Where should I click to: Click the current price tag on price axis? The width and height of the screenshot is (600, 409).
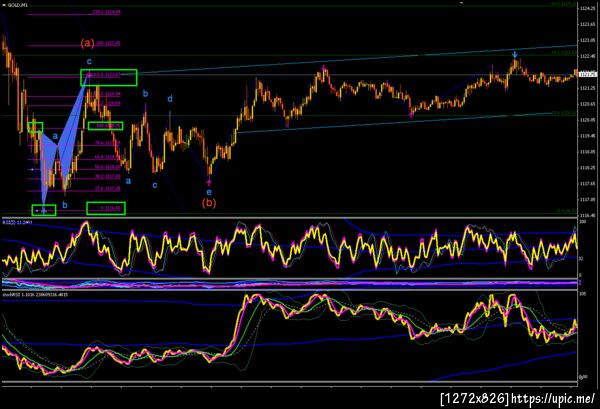589,75
